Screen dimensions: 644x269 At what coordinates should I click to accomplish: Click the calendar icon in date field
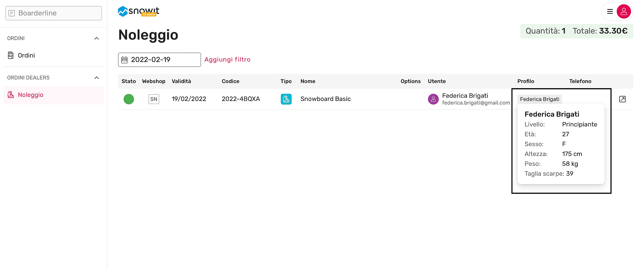[125, 60]
